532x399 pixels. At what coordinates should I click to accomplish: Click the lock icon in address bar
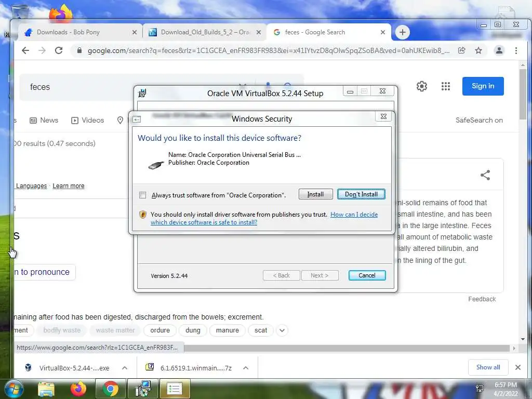pos(79,50)
